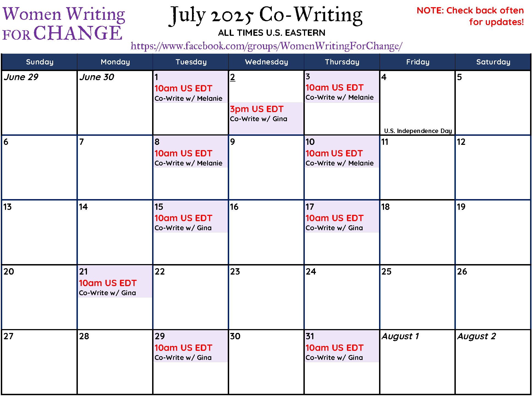Click the July 2025 Co-Writing title
532x396 pixels.
click(266, 15)
